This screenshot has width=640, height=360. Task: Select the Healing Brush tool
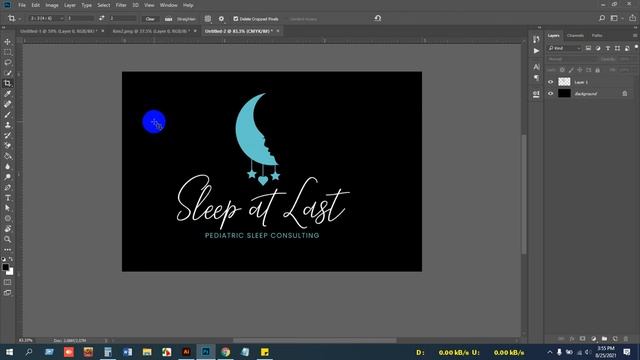coord(7,104)
